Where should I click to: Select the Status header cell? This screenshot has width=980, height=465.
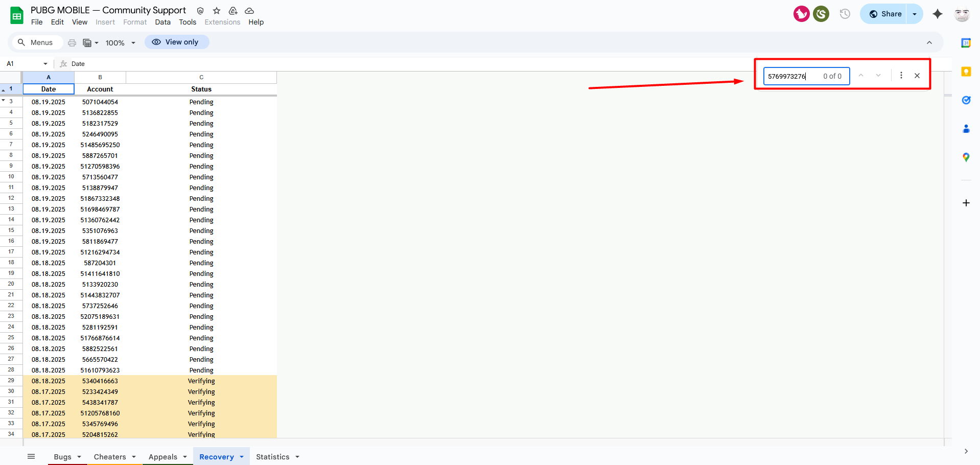(x=201, y=89)
